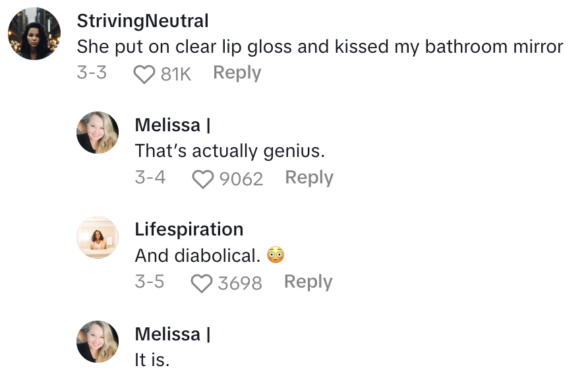Reply to StrivingNeutral's lip gloss comment
This screenshot has width=588, height=376.
[237, 73]
